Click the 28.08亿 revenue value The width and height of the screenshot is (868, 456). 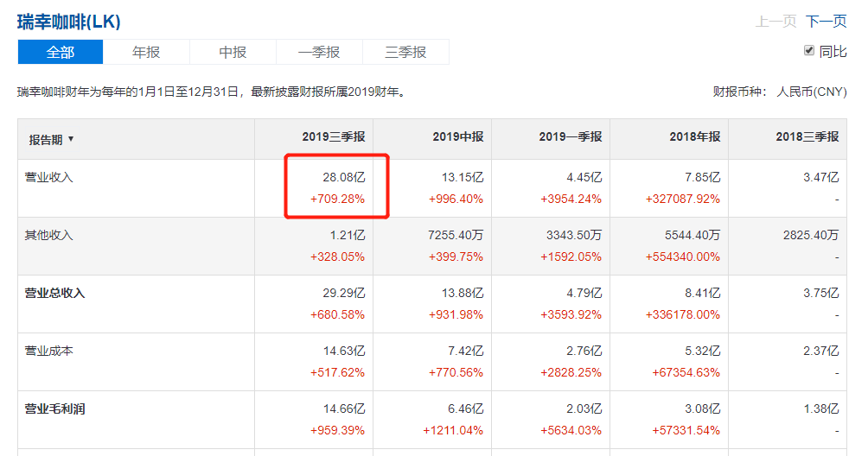[344, 177]
